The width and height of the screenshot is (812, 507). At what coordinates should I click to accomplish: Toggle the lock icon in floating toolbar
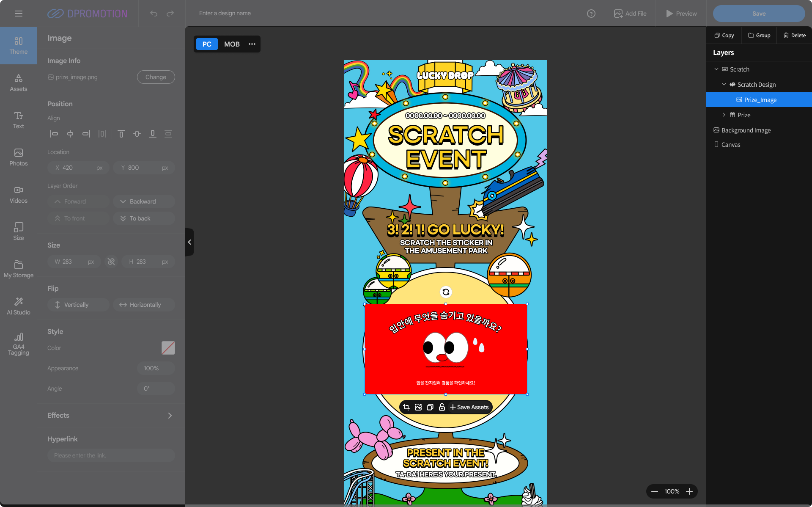pos(442,407)
